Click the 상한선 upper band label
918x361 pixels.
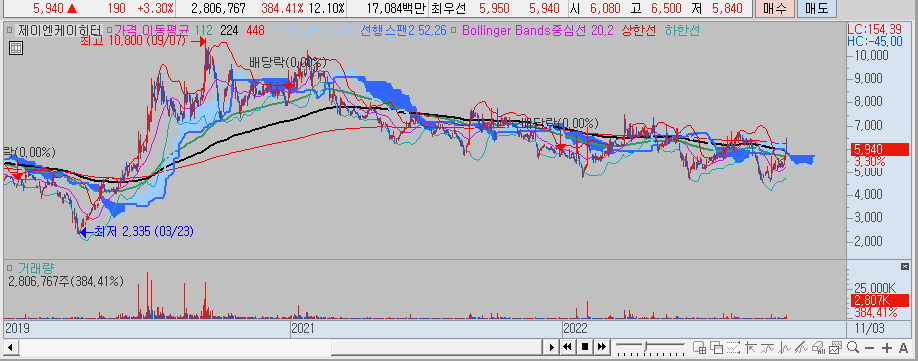[638, 30]
